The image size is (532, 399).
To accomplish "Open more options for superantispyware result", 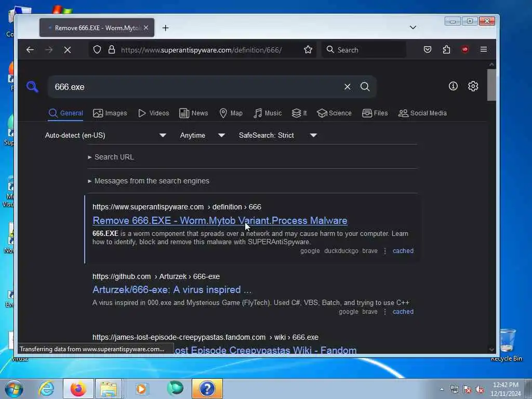I will (385, 251).
